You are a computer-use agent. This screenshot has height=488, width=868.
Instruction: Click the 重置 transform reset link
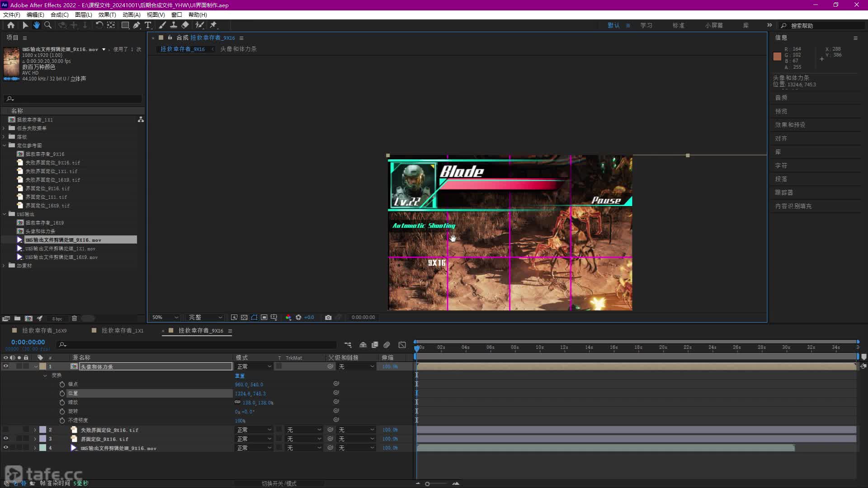tap(240, 375)
